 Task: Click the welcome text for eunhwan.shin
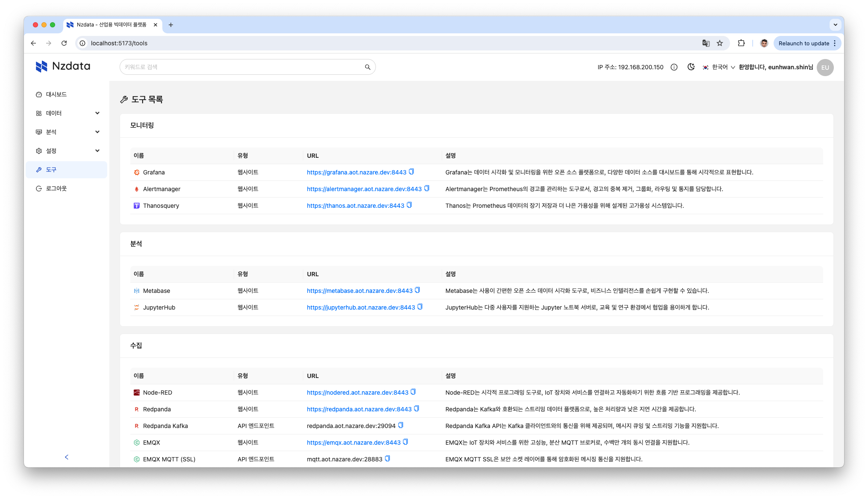(x=776, y=67)
